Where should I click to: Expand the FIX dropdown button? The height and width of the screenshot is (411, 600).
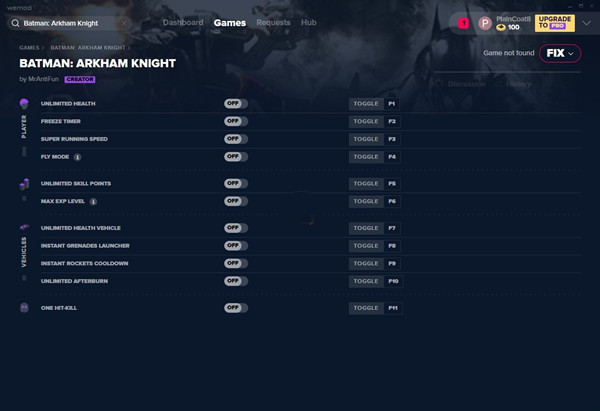tap(560, 53)
